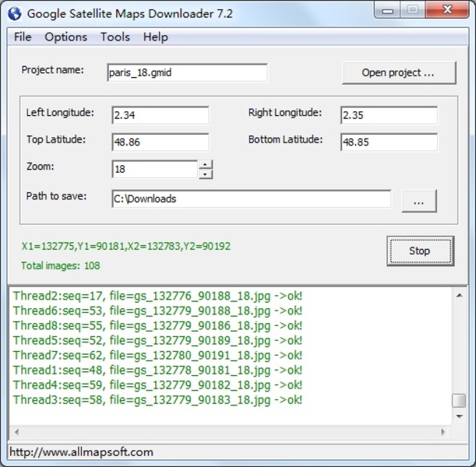Click the Thread3 seq=58 log line
The height and width of the screenshot is (467, 476).
click(x=157, y=400)
